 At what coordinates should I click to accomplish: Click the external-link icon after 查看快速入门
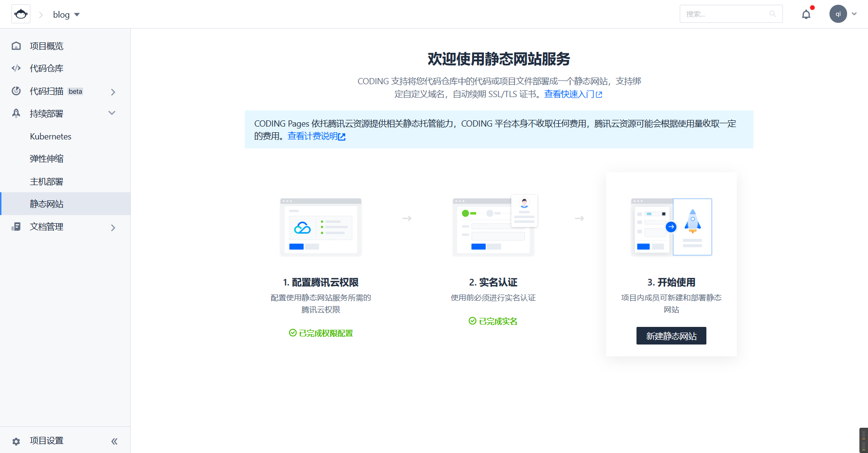tap(599, 95)
